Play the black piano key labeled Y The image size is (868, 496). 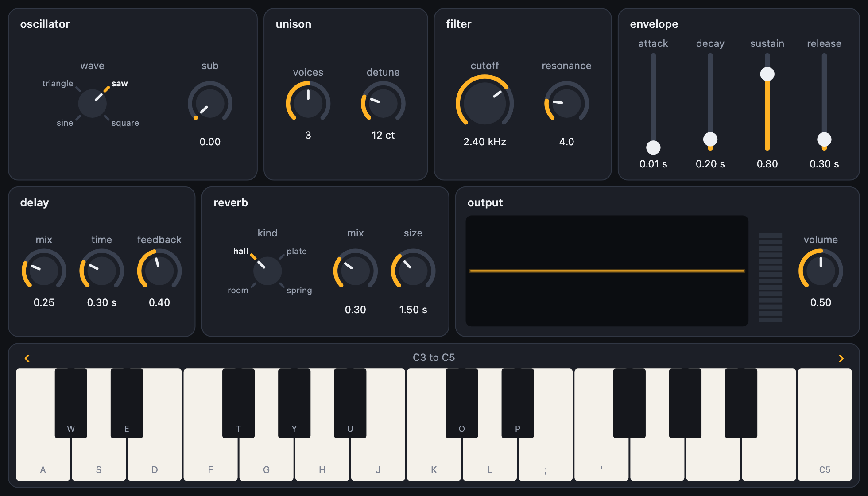click(294, 403)
